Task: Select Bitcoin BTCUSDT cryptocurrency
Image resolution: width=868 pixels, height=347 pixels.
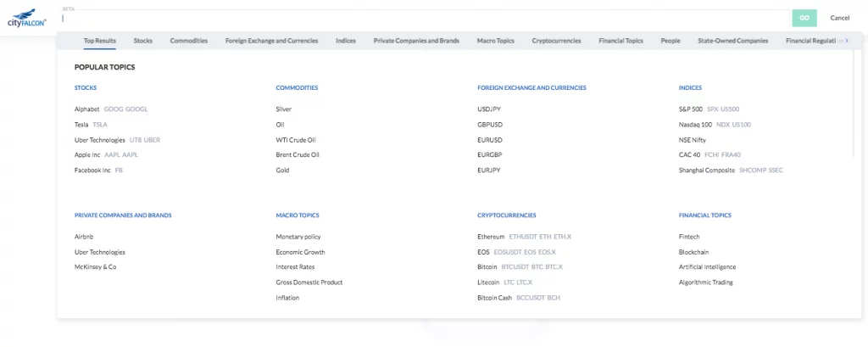Action: [520, 266]
